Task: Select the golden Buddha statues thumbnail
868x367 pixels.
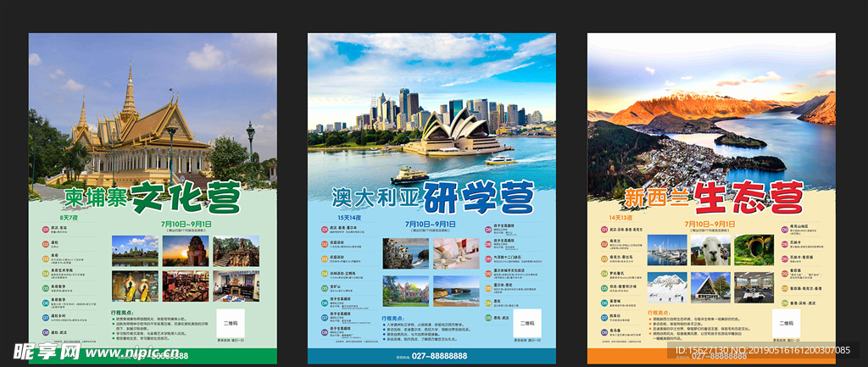Action: [135, 286]
